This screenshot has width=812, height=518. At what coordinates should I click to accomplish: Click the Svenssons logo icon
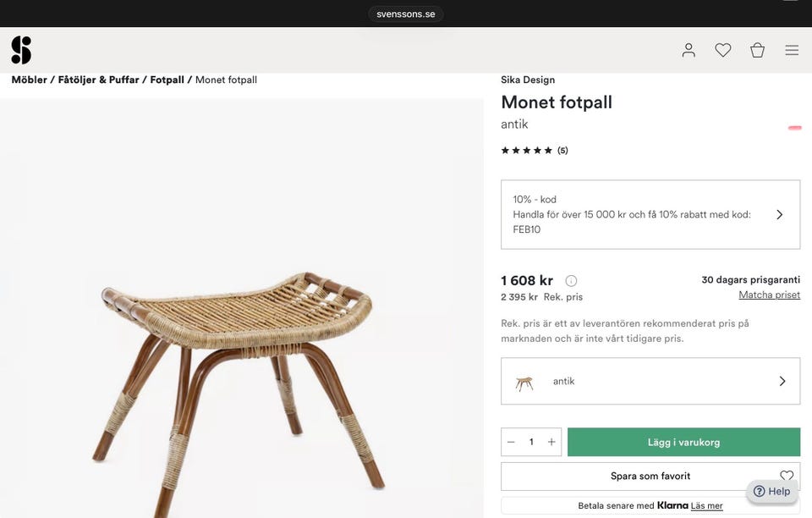[x=21, y=50]
